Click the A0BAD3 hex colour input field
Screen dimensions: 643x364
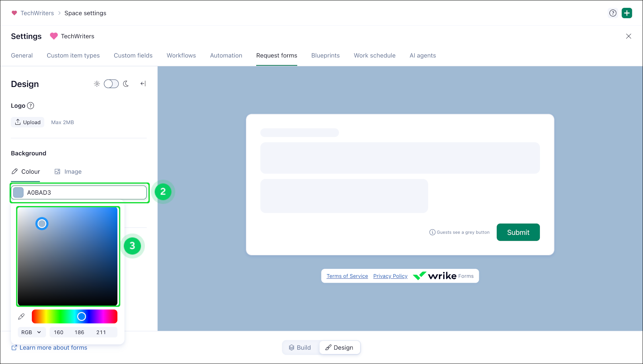pyautogui.click(x=79, y=193)
